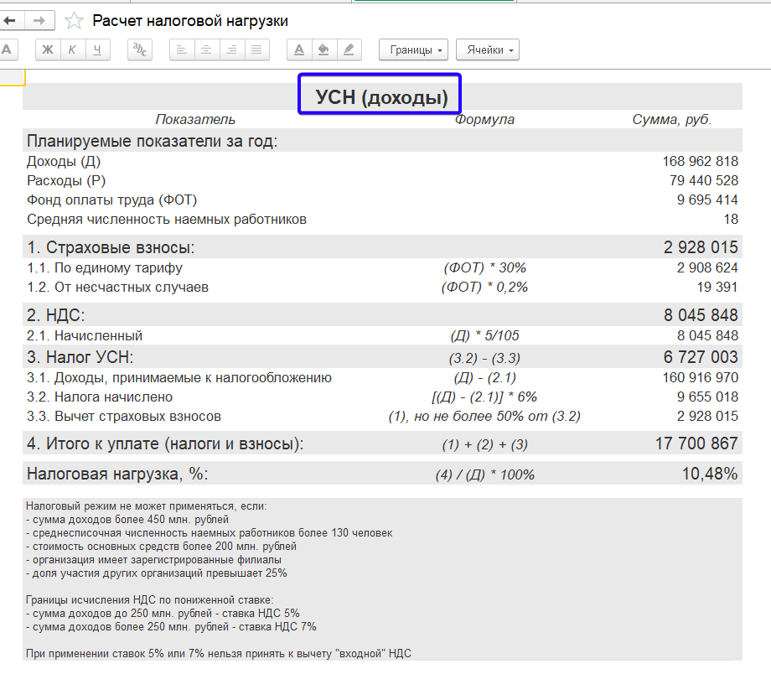
Task: Select the (4) / (Д) * 100% formula
Action: [x=485, y=474]
